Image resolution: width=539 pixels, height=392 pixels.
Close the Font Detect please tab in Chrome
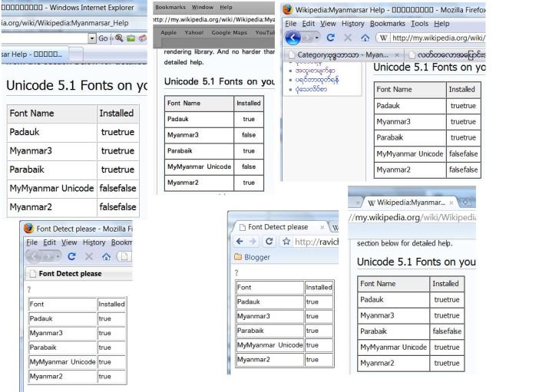coord(322,227)
